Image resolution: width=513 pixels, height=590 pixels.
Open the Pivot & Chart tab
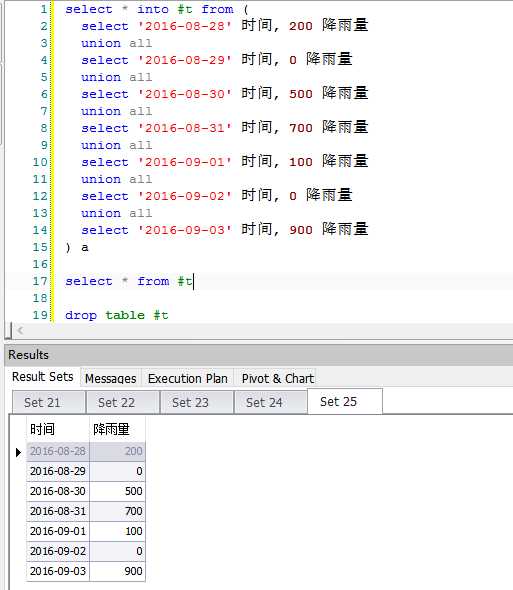click(277, 378)
